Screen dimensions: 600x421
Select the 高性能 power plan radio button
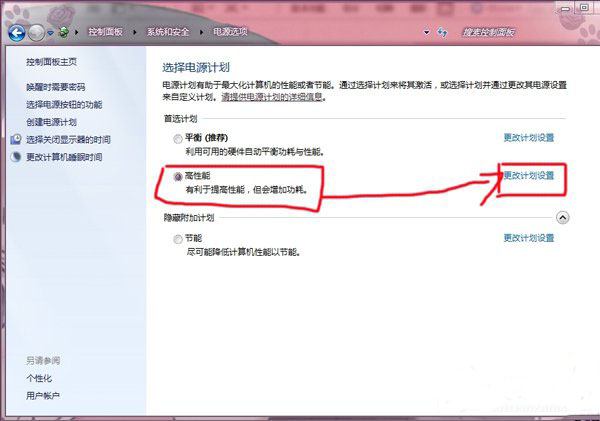click(178, 176)
